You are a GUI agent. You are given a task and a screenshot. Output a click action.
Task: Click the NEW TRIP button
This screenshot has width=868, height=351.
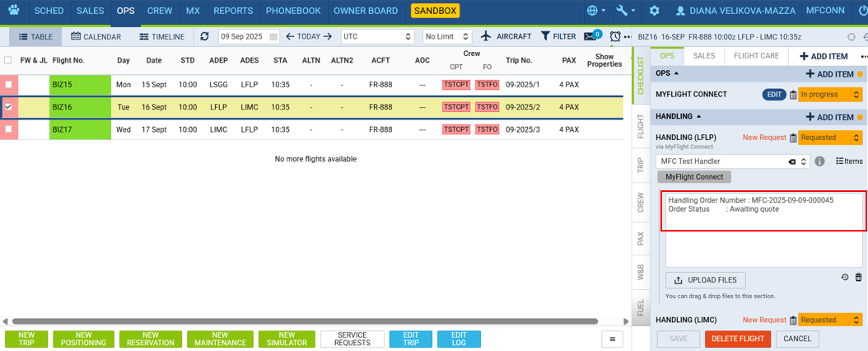point(26,339)
